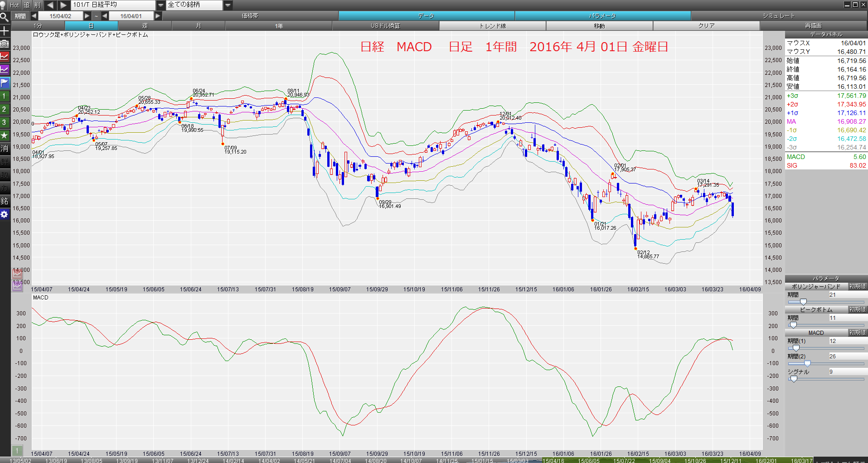The width and height of the screenshot is (868, 463).
Task: Toggle the トレンド線 trend line mode
Action: click(x=493, y=26)
